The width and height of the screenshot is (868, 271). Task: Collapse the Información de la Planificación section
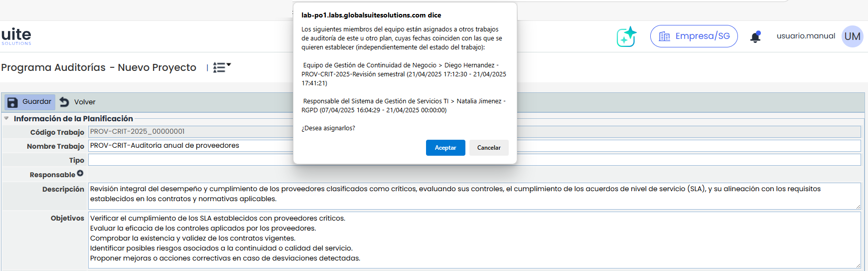6,119
